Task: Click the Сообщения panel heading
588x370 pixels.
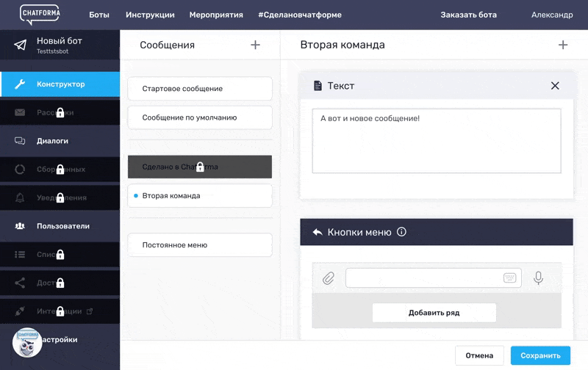Action: [x=168, y=45]
